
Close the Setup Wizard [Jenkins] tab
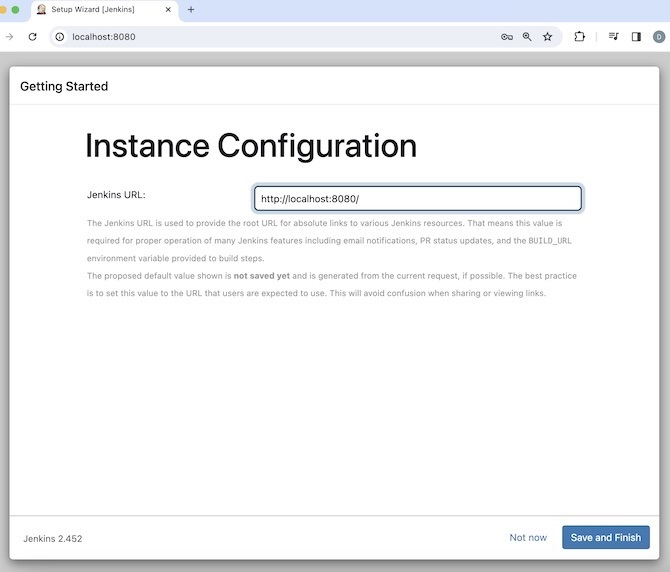point(168,9)
